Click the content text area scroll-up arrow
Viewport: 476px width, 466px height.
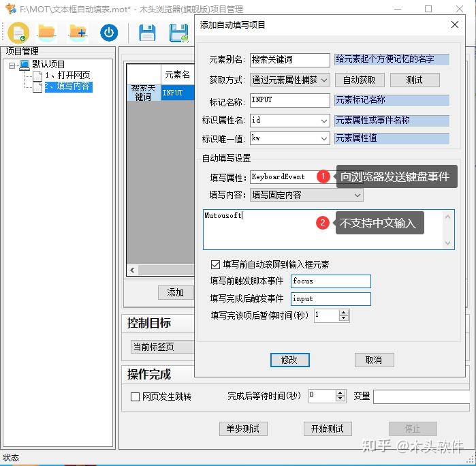448,217
